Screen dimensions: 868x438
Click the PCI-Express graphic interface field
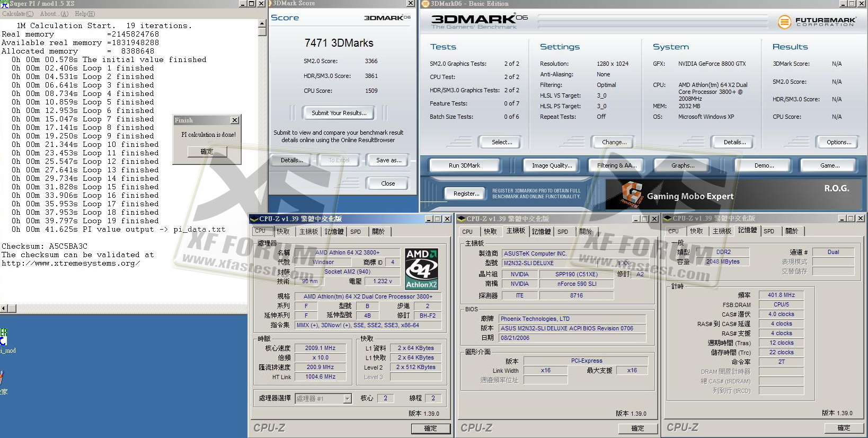pos(586,361)
